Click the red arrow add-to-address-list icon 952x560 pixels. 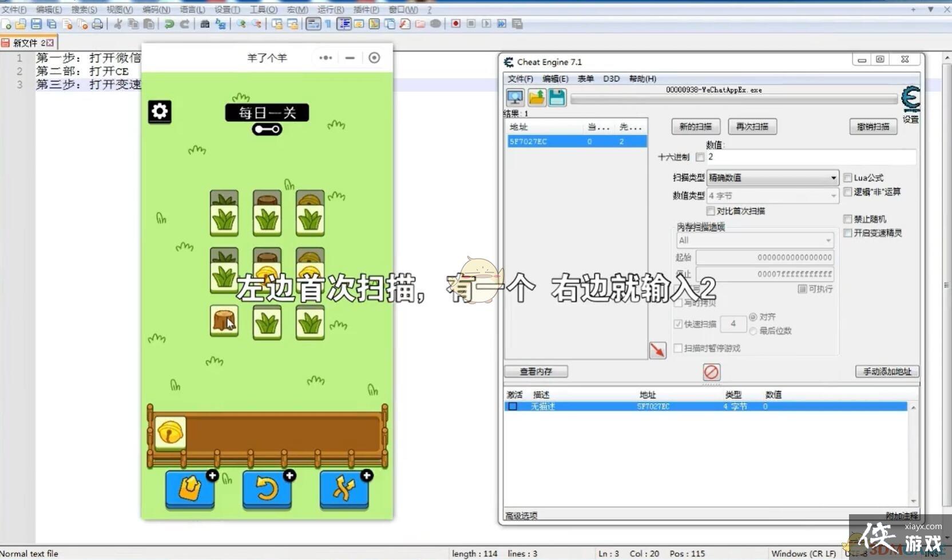(x=657, y=350)
